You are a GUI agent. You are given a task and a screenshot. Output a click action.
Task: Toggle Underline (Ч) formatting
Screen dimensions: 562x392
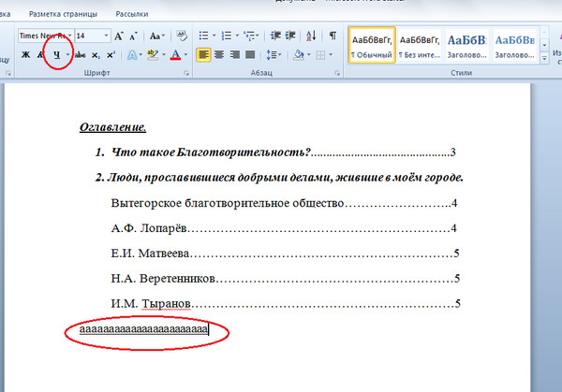click(56, 55)
